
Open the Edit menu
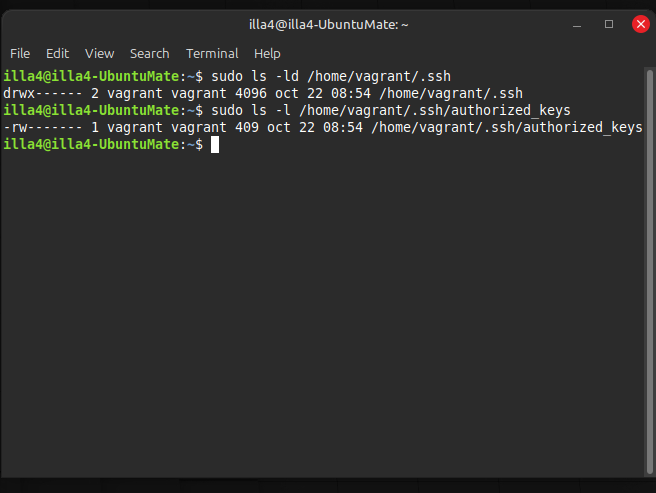[57, 53]
